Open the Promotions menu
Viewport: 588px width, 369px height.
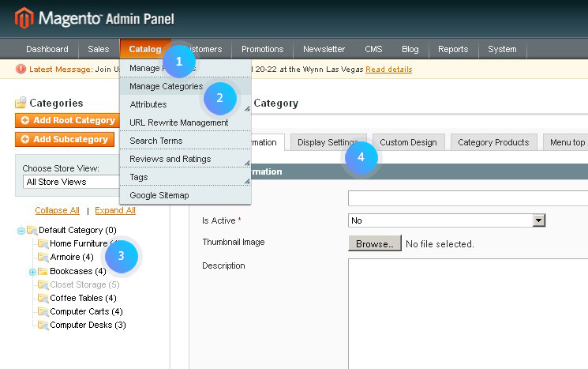pos(263,49)
